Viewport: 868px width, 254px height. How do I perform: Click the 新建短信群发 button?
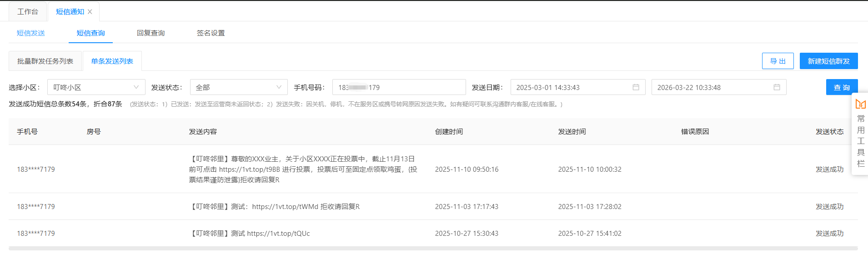click(828, 61)
